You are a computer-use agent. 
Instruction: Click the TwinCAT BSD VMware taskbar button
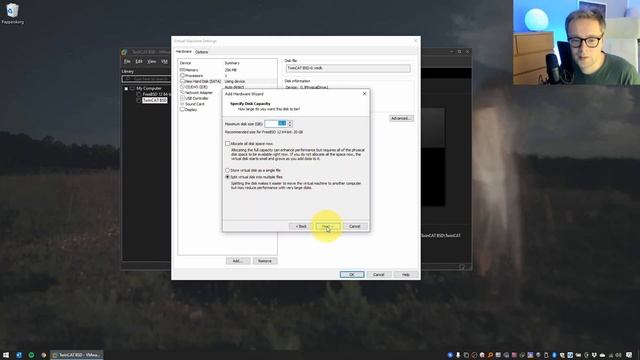[77, 355]
